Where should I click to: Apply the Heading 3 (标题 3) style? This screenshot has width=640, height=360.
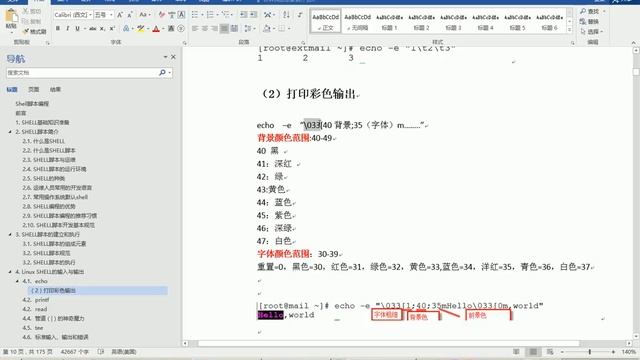pyautogui.click(x=453, y=21)
